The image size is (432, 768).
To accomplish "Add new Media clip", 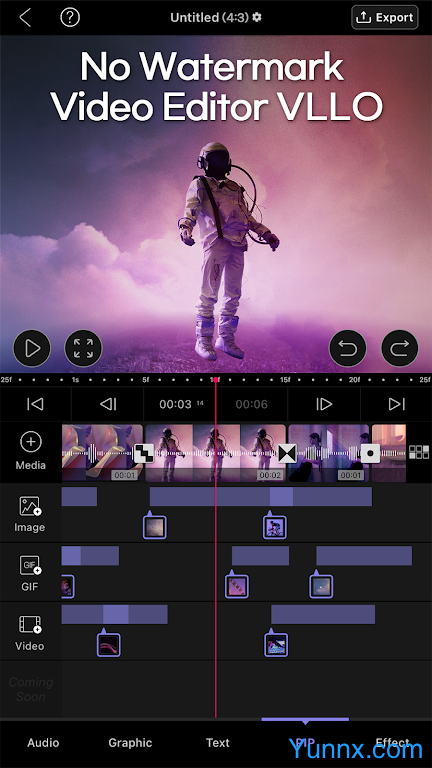I will (x=30, y=452).
